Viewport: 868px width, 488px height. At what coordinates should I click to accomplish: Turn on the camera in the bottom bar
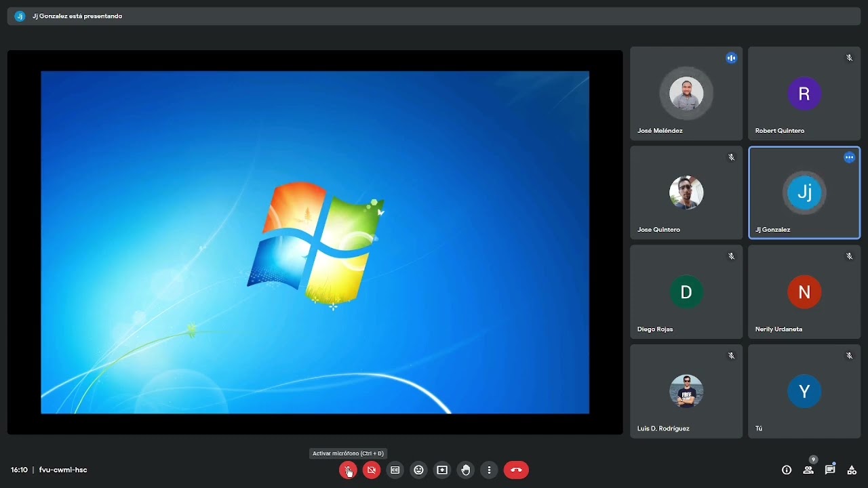pos(372,470)
